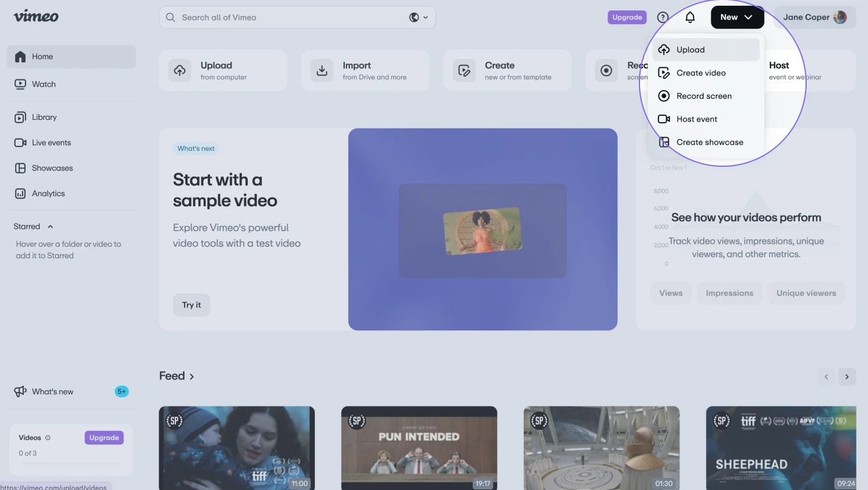Click the purple Upgrade button in header
Screen dimensions: 868x490
pos(627,17)
